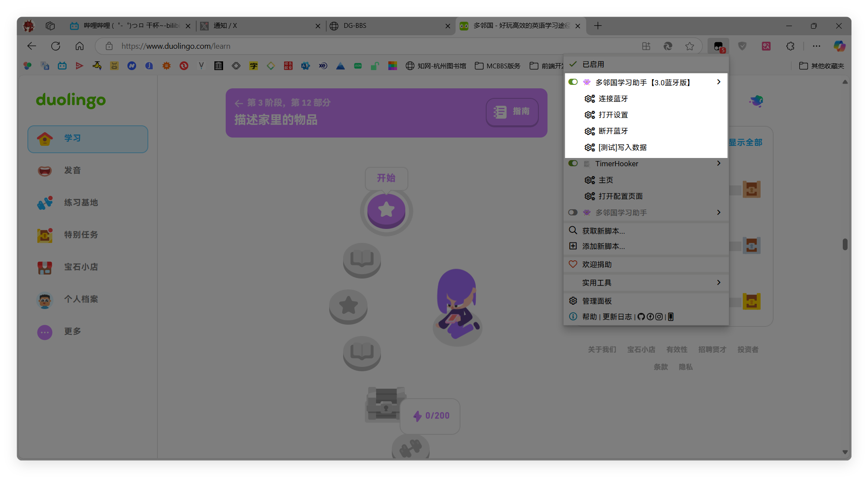Click the gear icon beside 打开配置页面

coord(590,196)
